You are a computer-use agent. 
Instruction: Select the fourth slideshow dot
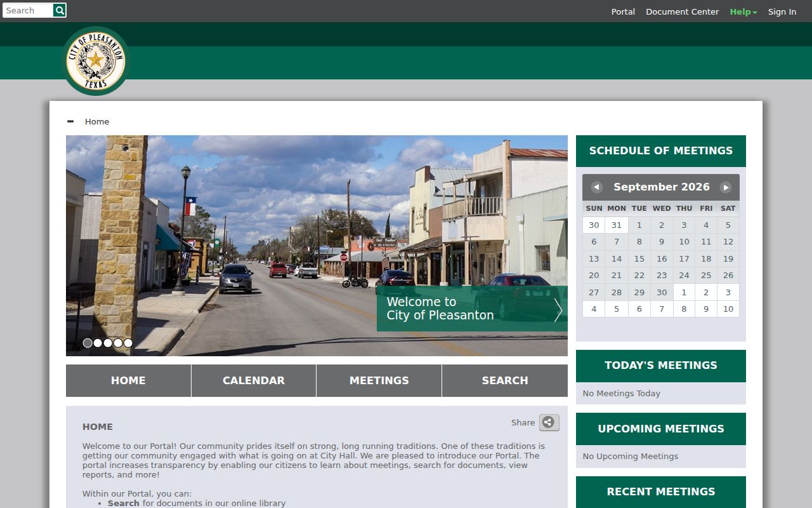[x=118, y=343]
